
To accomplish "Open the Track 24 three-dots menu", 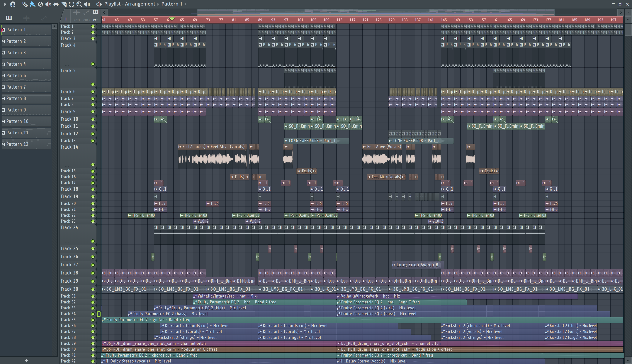I will pyautogui.click(x=67, y=243).
